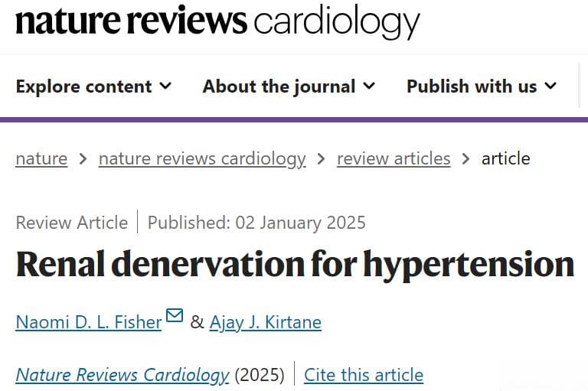Expand the Publish with us menu

(x=482, y=86)
